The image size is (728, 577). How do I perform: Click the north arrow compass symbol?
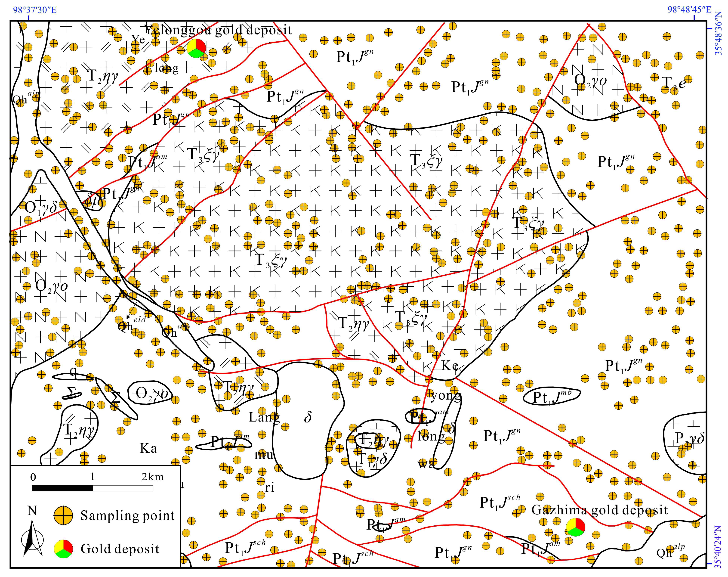coord(32,540)
